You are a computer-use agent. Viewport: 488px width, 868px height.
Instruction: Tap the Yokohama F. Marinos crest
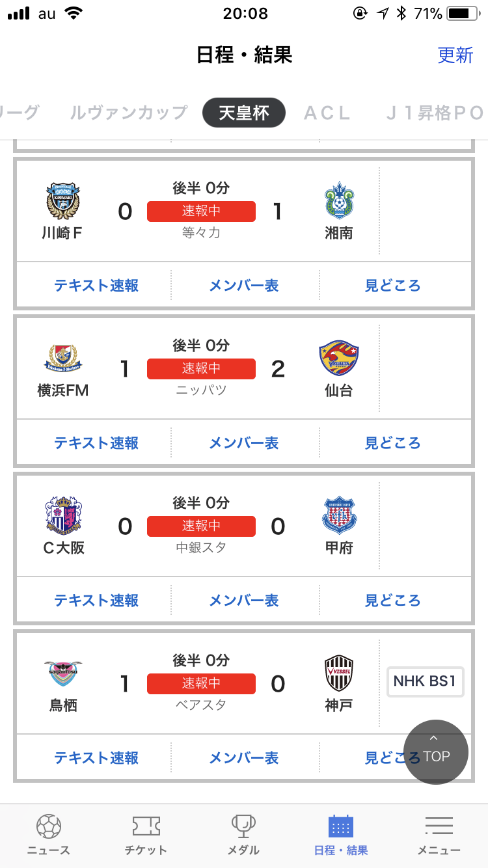coord(63,359)
